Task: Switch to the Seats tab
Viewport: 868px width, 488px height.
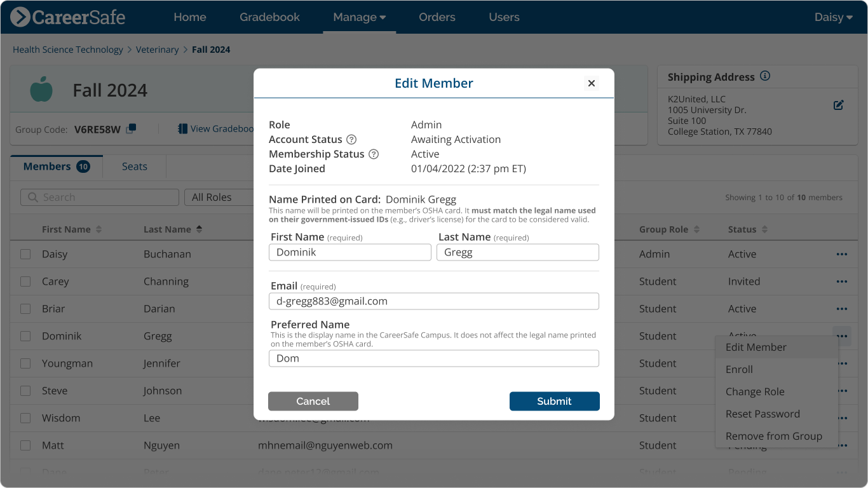Action: tap(134, 166)
